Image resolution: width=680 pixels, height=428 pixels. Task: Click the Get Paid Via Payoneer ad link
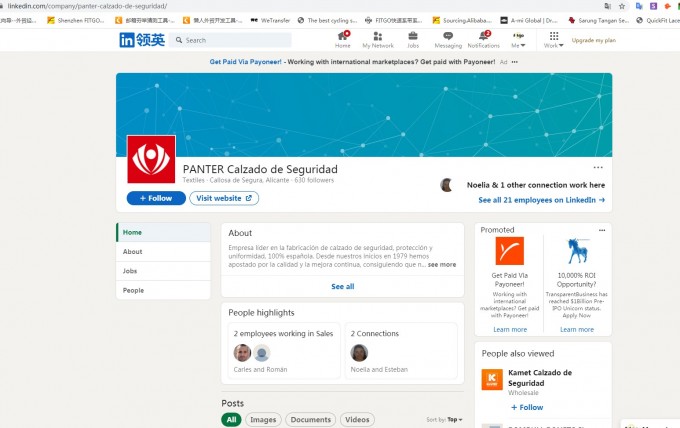pyautogui.click(x=245, y=62)
